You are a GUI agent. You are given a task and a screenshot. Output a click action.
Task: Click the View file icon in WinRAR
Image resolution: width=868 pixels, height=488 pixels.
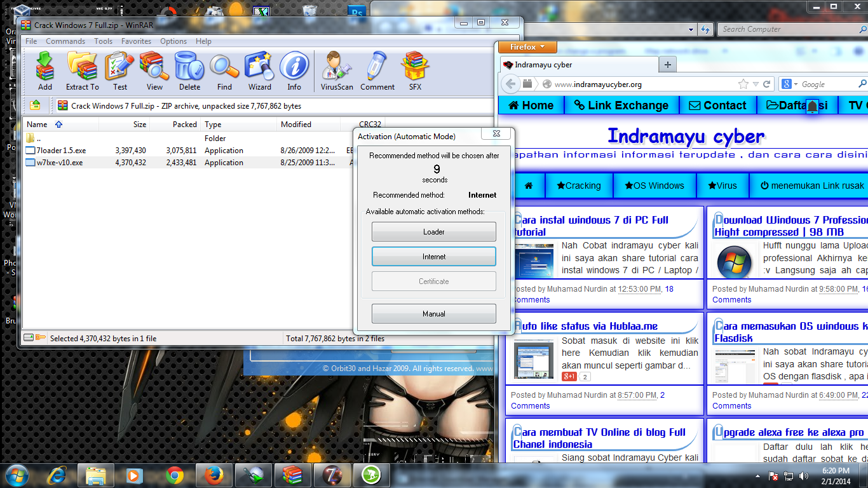click(x=154, y=71)
